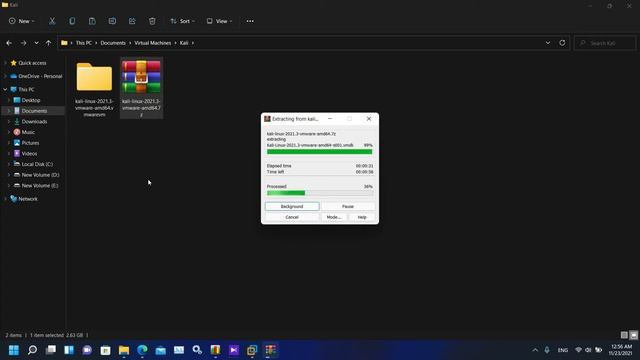Click the file extraction progress bar
This screenshot has height=360, width=640.
(320, 152)
